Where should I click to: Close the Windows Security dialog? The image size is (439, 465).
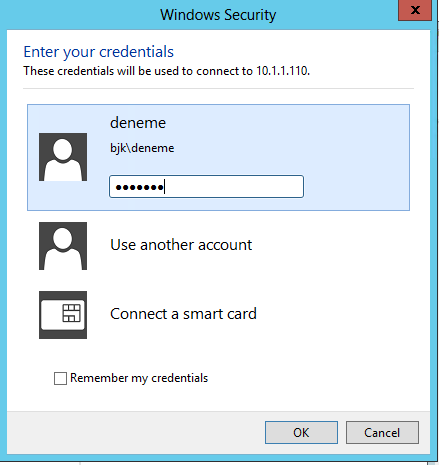tap(415, 10)
